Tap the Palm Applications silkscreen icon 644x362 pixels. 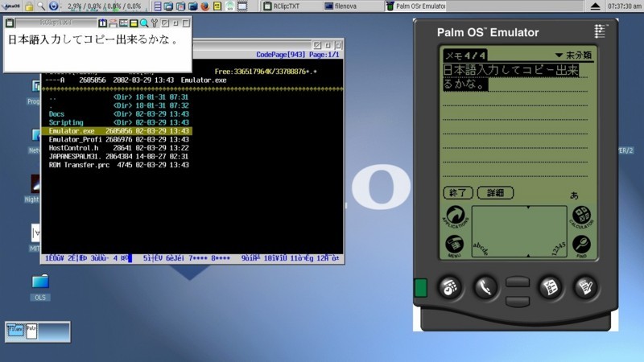coord(455,216)
